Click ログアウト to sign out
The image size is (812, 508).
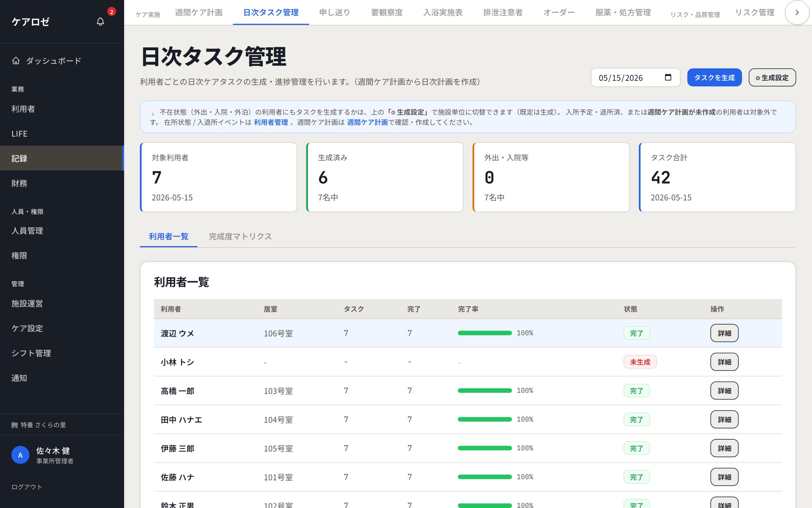pos(27,487)
